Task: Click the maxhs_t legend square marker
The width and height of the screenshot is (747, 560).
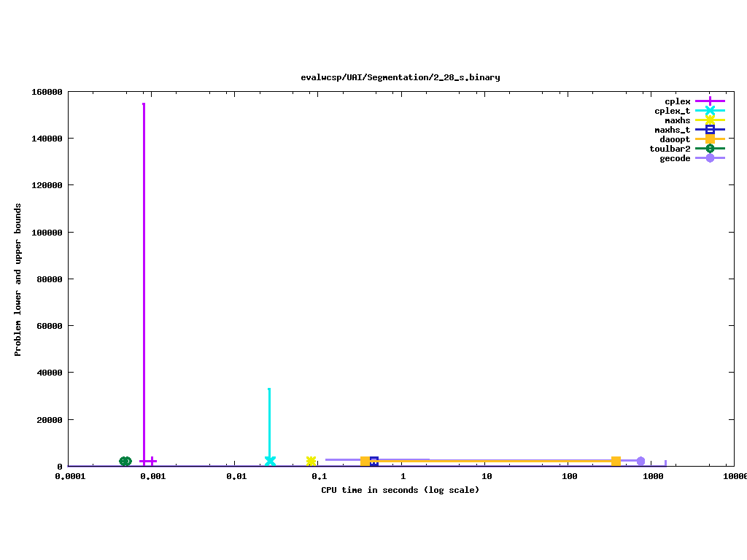Action: (710, 130)
